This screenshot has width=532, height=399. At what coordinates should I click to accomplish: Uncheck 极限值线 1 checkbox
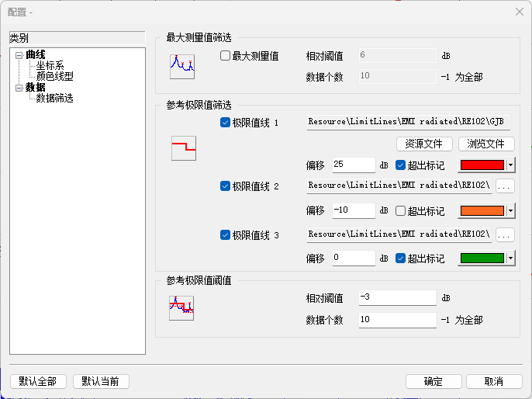(226, 123)
